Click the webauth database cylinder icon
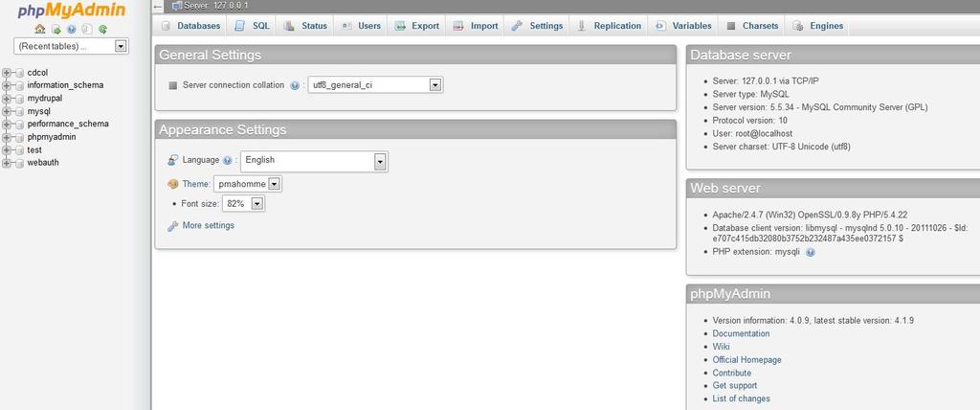This screenshot has height=410, width=980. click(20, 163)
